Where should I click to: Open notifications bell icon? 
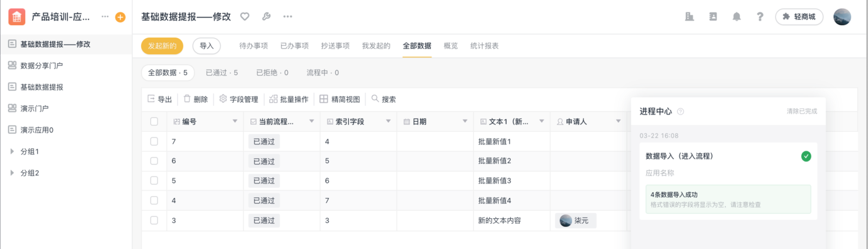click(x=736, y=17)
